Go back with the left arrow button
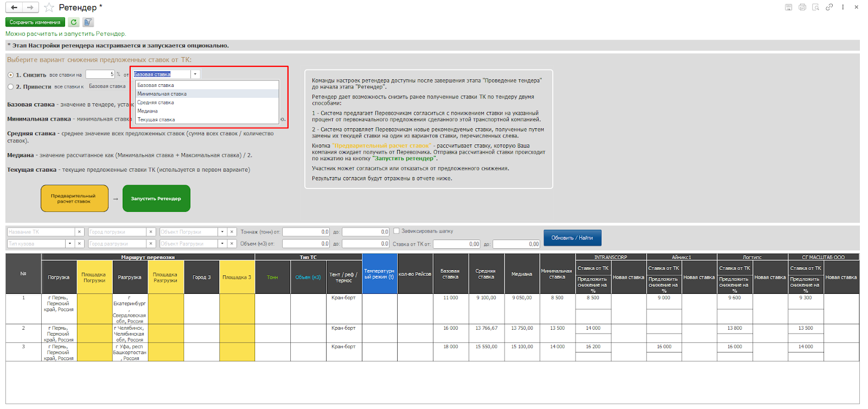The height and width of the screenshot is (409, 868). [14, 7]
